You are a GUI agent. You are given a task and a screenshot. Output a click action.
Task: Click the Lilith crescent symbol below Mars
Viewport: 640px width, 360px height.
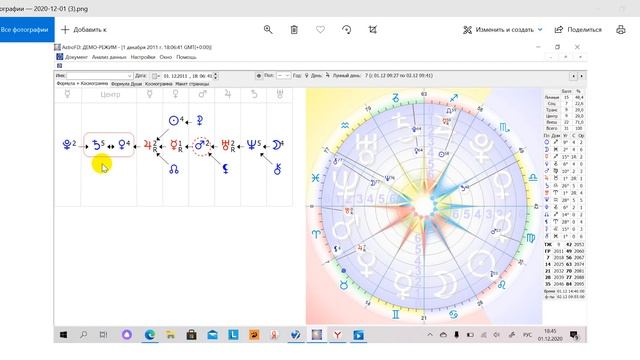pyautogui.click(x=226, y=169)
